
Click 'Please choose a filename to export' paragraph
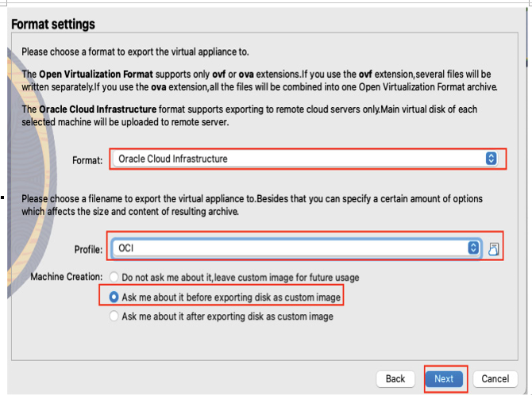(252, 205)
